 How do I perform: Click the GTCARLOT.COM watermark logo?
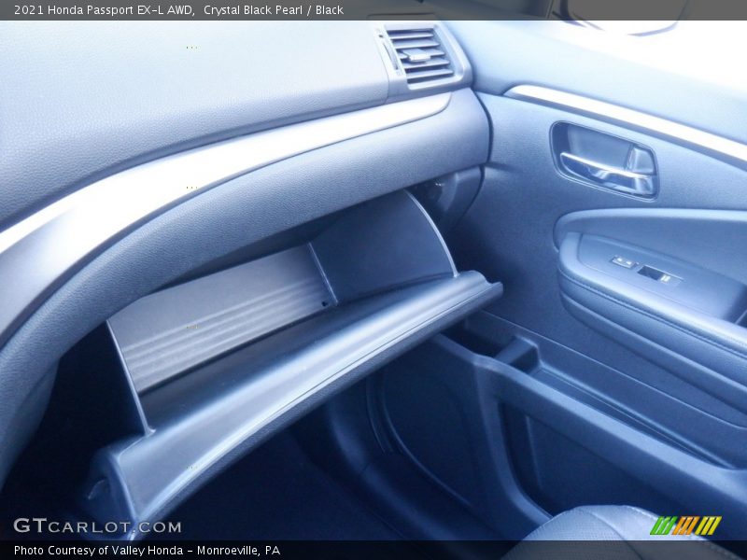[x=97, y=526]
